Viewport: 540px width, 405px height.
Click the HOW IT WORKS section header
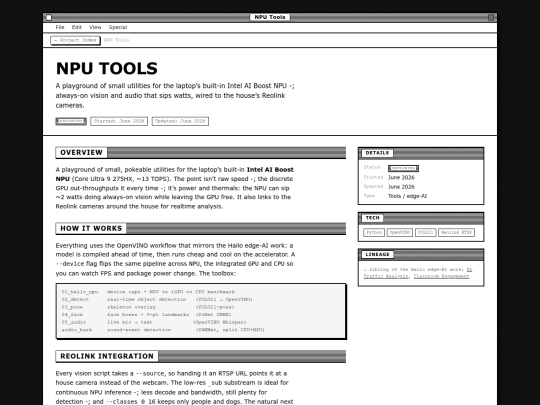[x=201, y=228]
